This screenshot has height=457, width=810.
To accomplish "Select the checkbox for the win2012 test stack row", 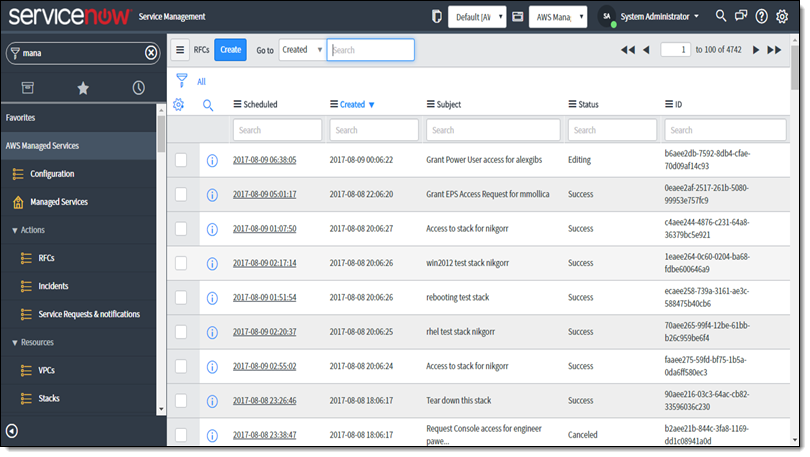I will click(181, 263).
